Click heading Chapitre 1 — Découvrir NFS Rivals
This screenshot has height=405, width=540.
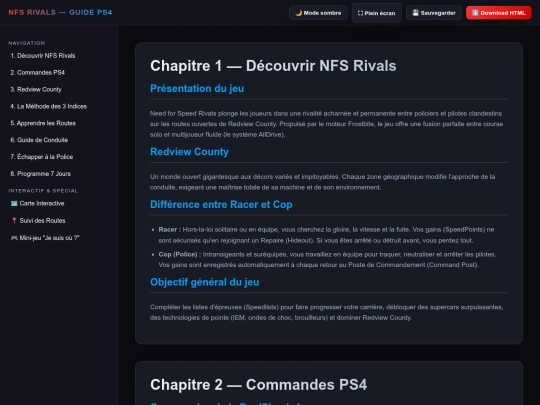point(273,66)
